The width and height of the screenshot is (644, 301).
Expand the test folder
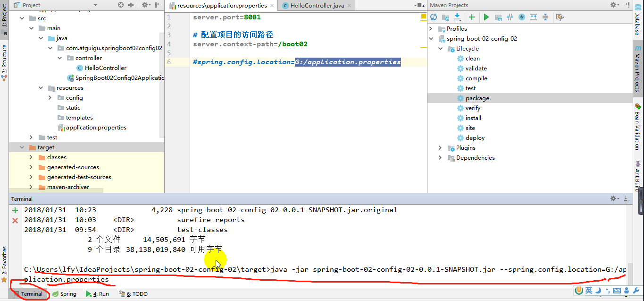tap(31, 138)
